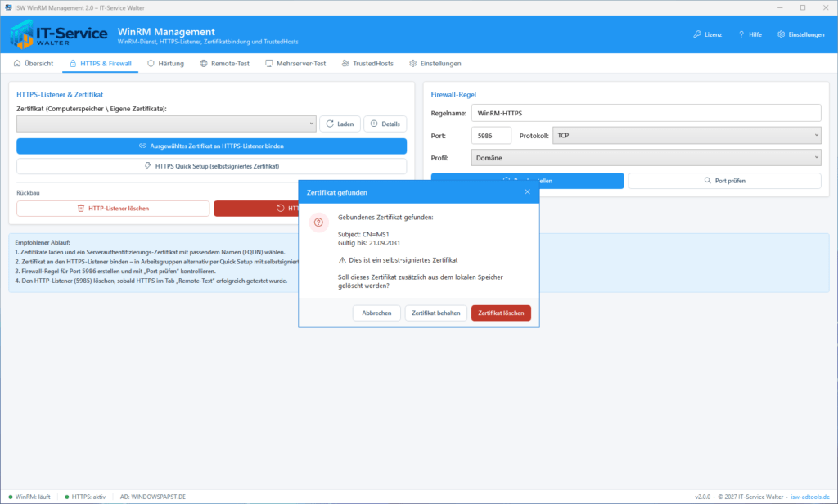Viewport: 838px width, 504px height.
Task: Open the Protokoll dropdown set to TCP
Action: (x=687, y=136)
